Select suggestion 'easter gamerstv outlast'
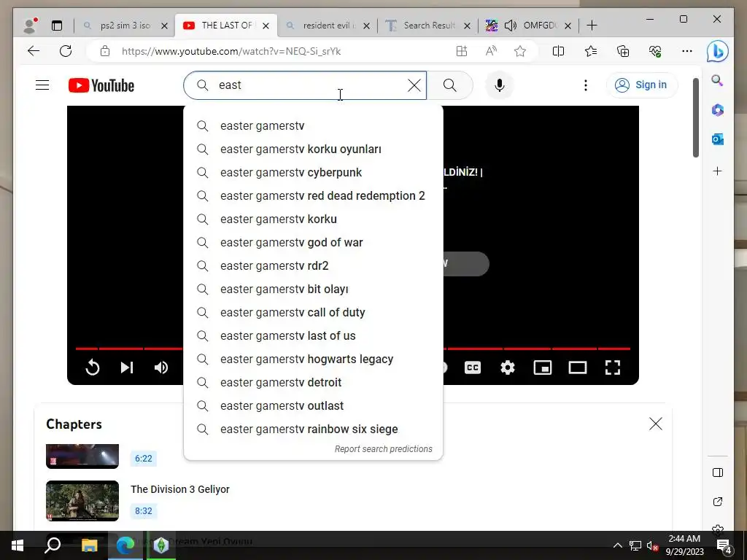This screenshot has height=560, width=747. pyautogui.click(x=313, y=405)
